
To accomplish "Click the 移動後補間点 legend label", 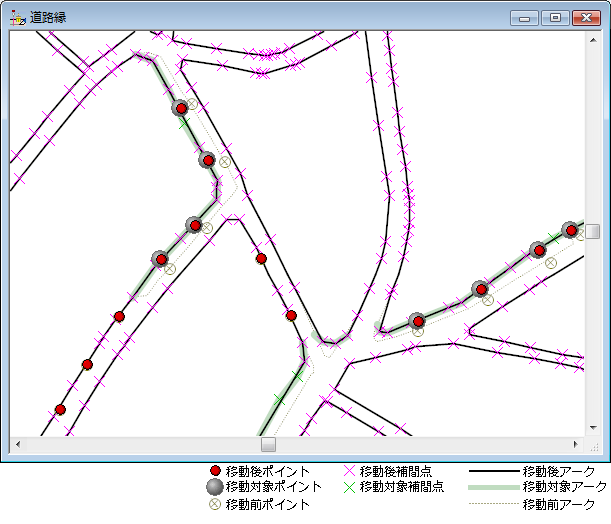I will pos(396,471).
